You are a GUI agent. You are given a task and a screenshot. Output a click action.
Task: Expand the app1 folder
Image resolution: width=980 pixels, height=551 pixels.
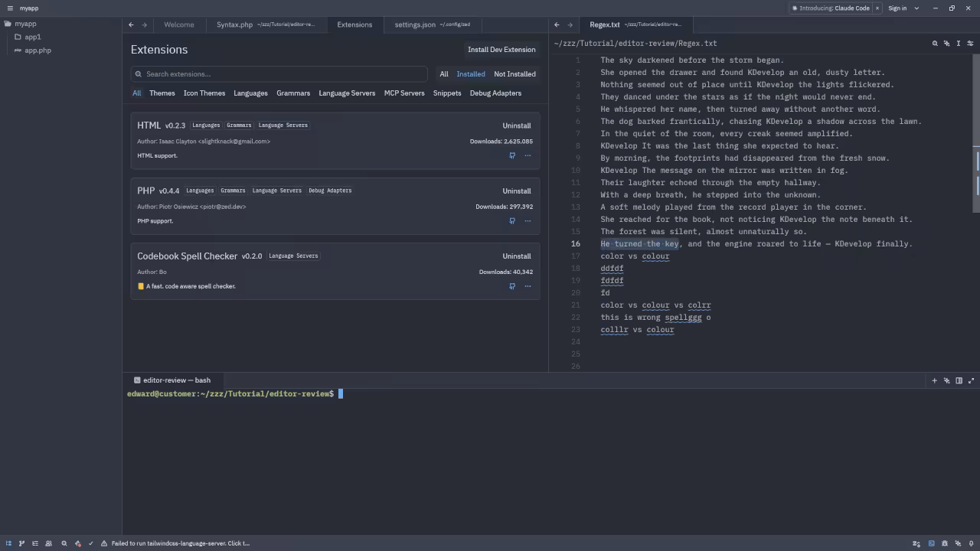tap(32, 37)
